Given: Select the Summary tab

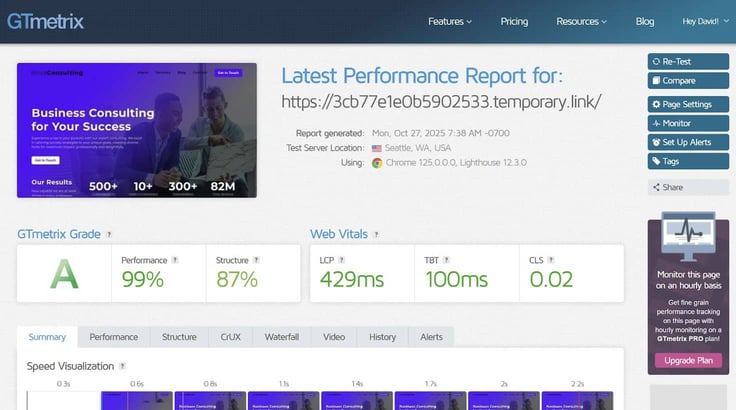Looking at the screenshot, I should [47, 337].
